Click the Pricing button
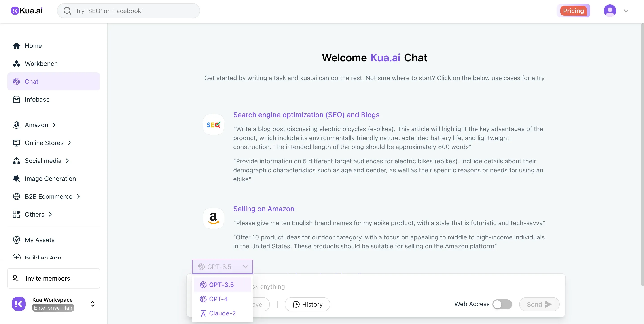This screenshot has width=644, height=324. pos(573,11)
